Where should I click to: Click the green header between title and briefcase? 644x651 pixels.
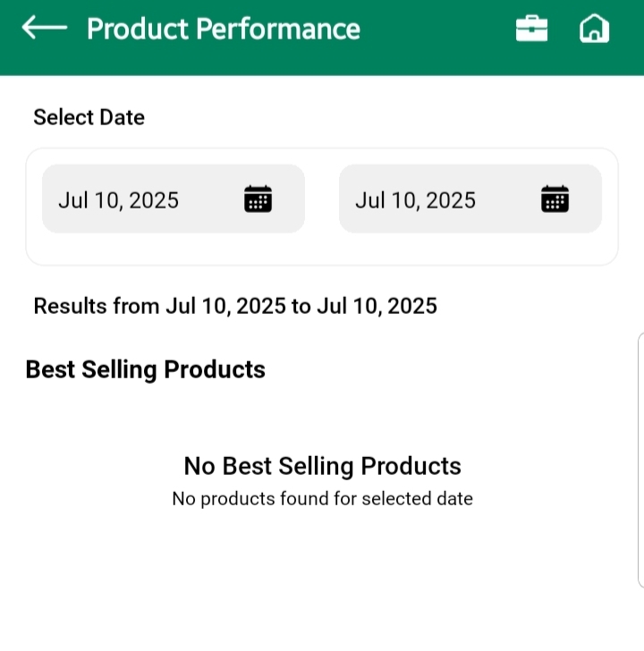438,29
